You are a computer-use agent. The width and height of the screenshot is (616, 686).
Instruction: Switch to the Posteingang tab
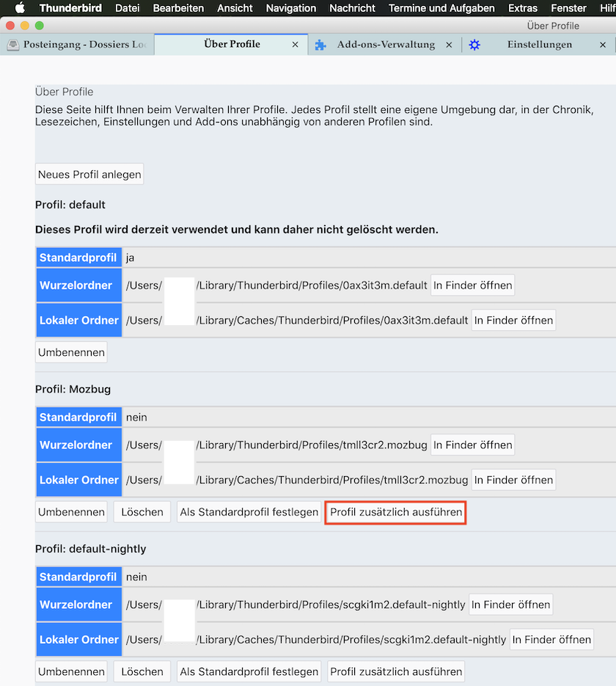(x=84, y=45)
